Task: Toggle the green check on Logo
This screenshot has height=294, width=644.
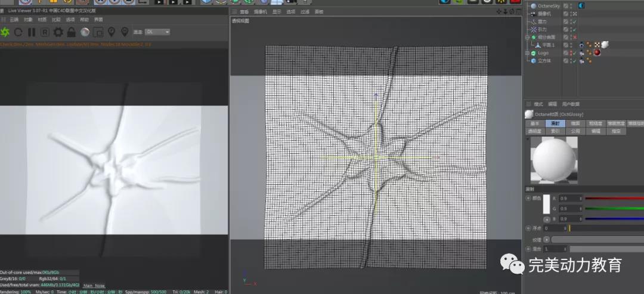Action: click(x=574, y=52)
